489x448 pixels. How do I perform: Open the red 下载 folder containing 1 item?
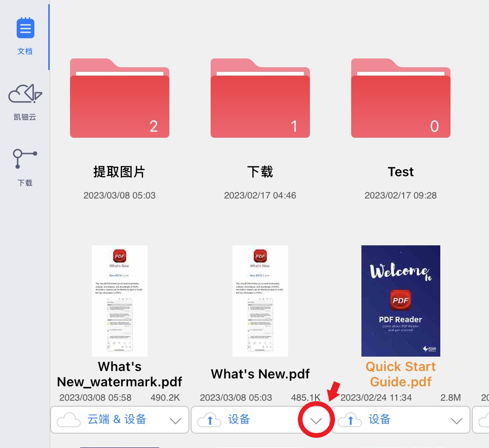(x=260, y=98)
